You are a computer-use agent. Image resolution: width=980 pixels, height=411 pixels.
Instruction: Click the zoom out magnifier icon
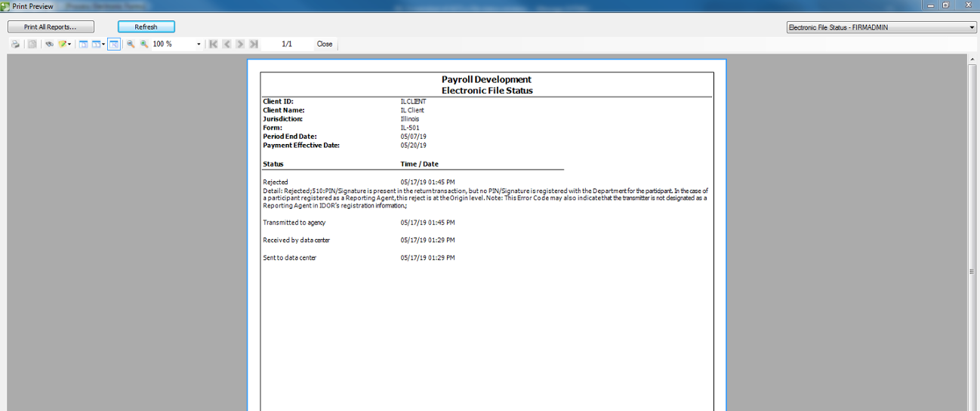(131, 44)
